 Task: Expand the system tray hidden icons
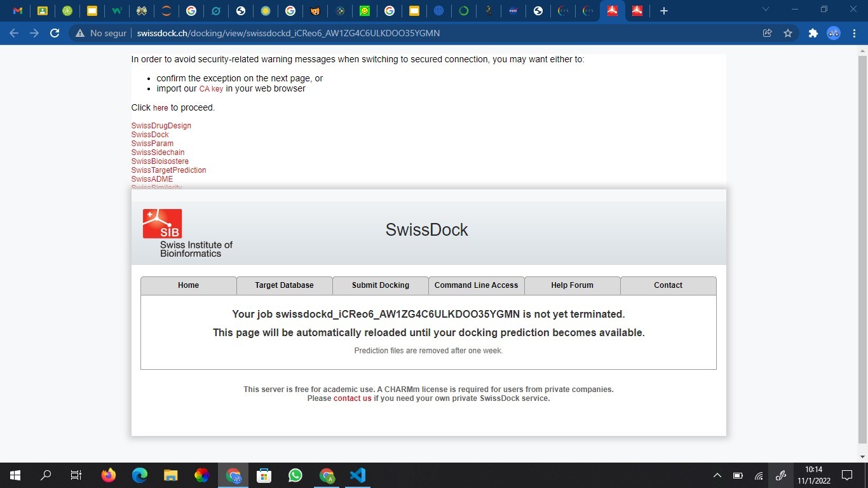tap(717, 475)
